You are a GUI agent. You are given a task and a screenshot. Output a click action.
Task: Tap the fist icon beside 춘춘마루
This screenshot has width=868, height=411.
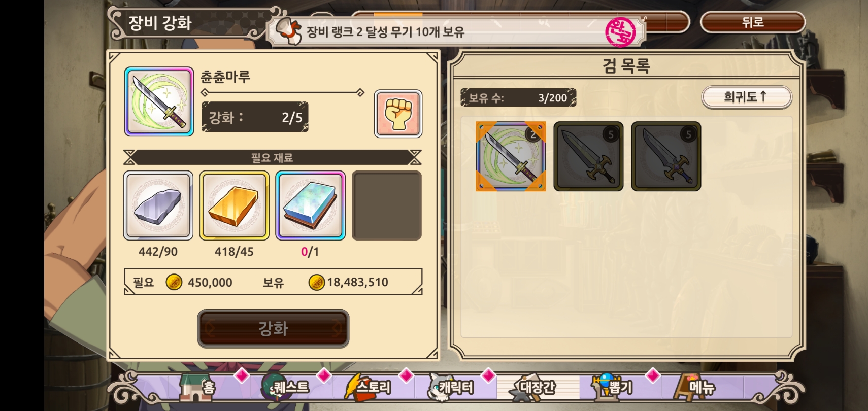pos(398,114)
